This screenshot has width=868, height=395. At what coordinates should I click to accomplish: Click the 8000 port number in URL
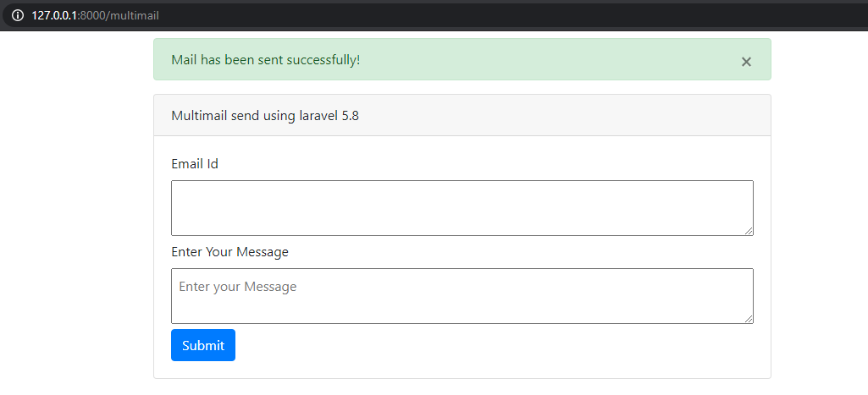click(91, 16)
